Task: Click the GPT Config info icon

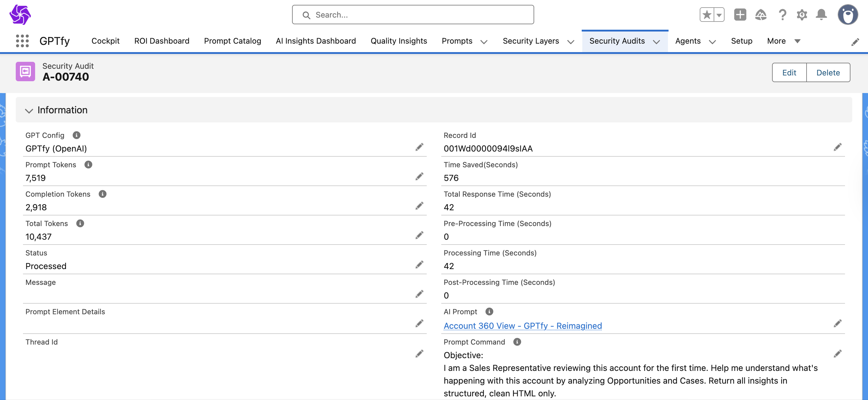Action: [x=77, y=135]
